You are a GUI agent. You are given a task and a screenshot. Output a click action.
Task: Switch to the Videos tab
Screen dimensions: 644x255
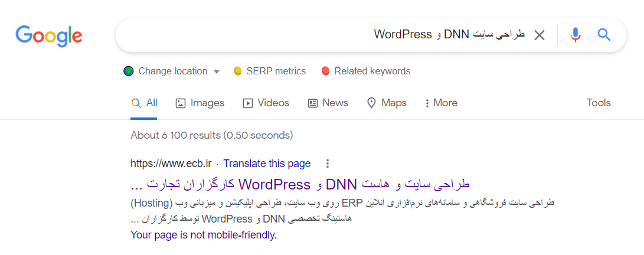[x=266, y=103]
